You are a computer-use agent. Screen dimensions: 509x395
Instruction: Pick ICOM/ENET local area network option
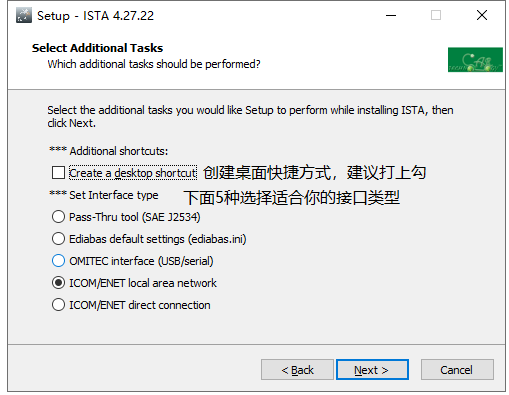click(x=58, y=283)
